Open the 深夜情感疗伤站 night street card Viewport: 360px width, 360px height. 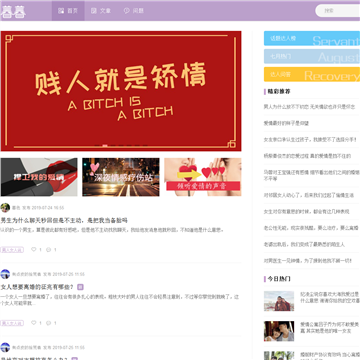click(121, 177)
